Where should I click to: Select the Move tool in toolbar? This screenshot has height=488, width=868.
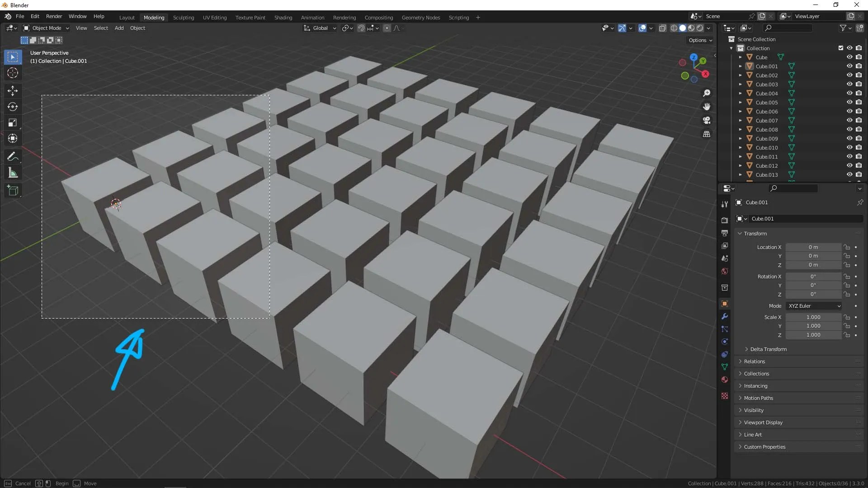(13, 90)
